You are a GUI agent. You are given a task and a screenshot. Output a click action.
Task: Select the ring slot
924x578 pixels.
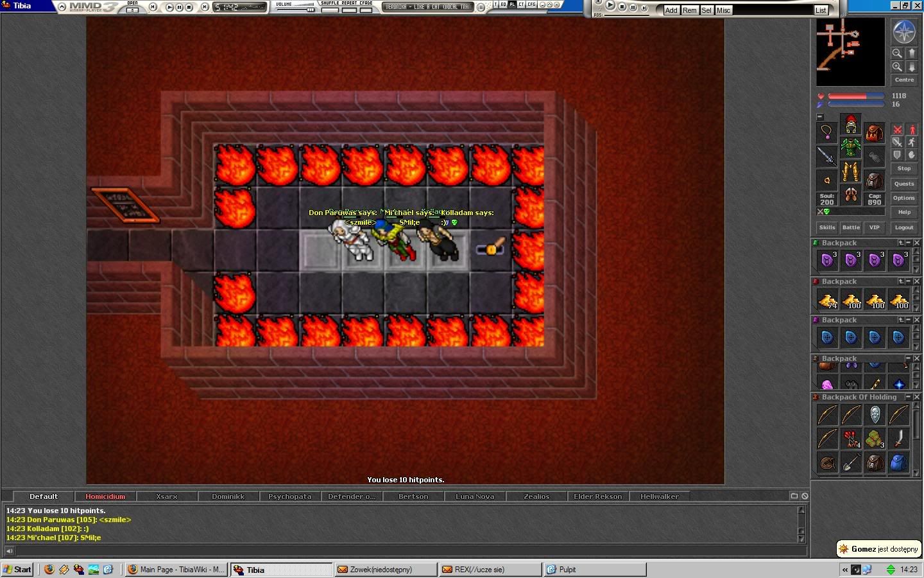point(827,180)
